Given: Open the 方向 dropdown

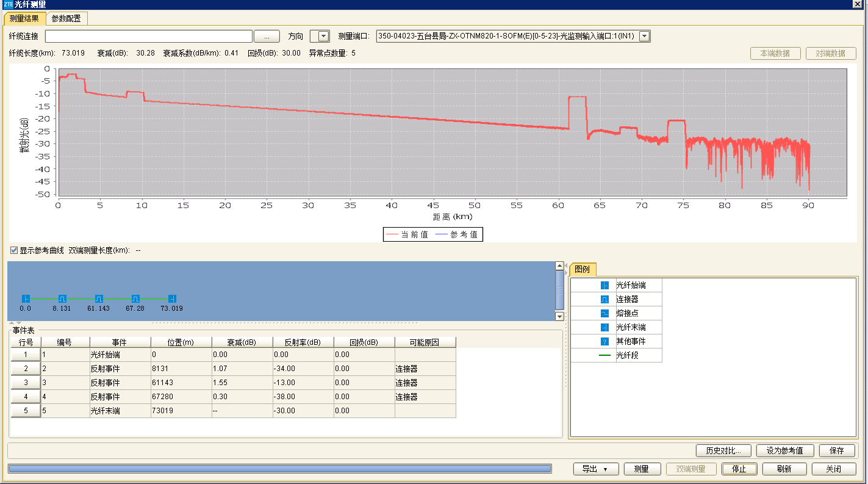Looking at the screenshot, I should [324, 36].
